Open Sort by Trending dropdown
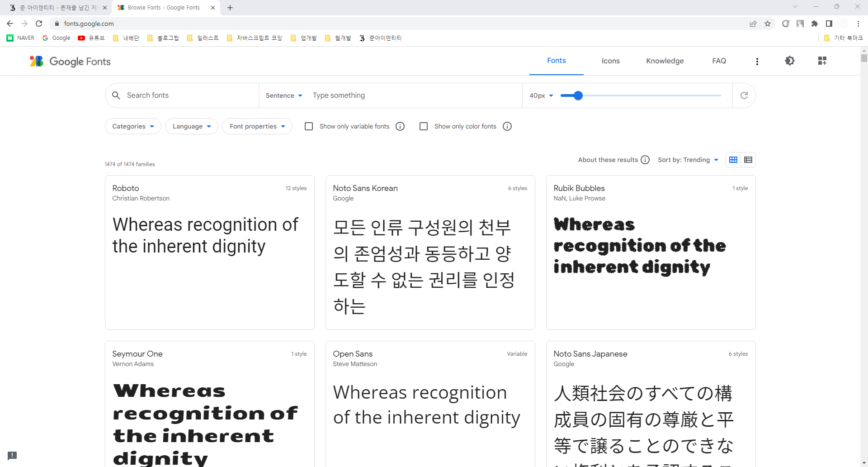Screen dimensions: 868x467 click(x=688, y=160)
